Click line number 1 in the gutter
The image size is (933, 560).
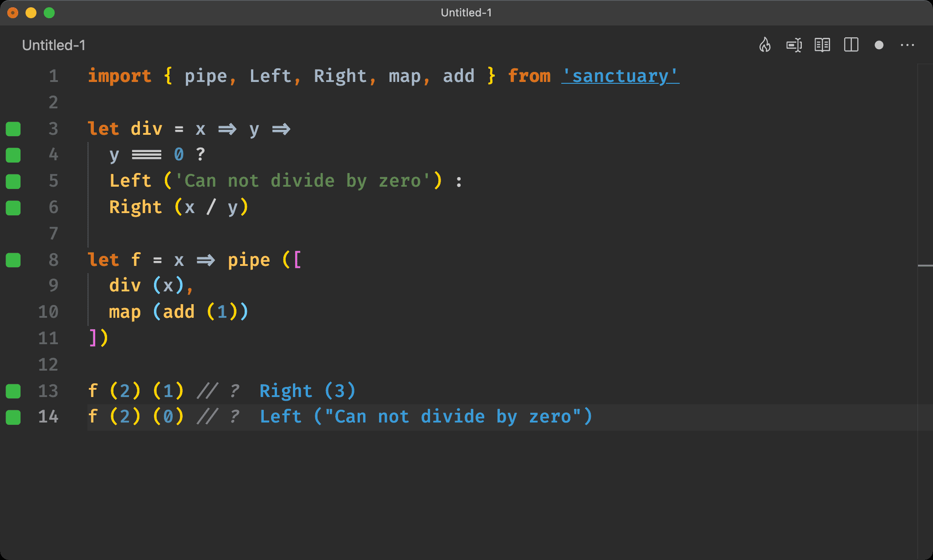(x=54, y=76)
